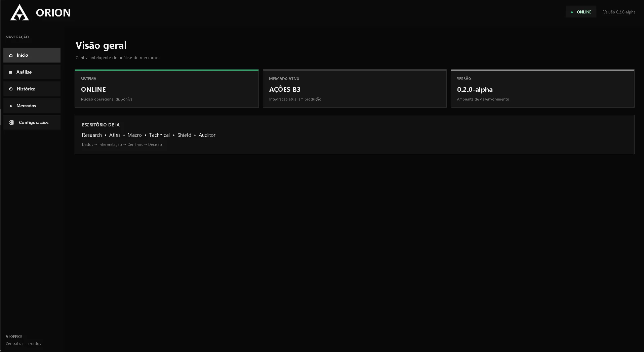Click the AI OFFICE footer label
644x352 pixels.
[x=14, y=337]
